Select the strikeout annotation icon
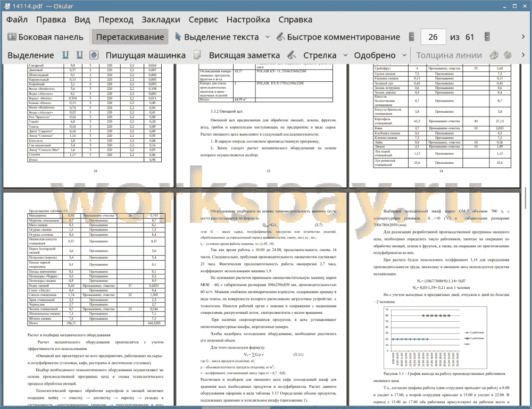The image size is (532, 409). coord(94,55)
